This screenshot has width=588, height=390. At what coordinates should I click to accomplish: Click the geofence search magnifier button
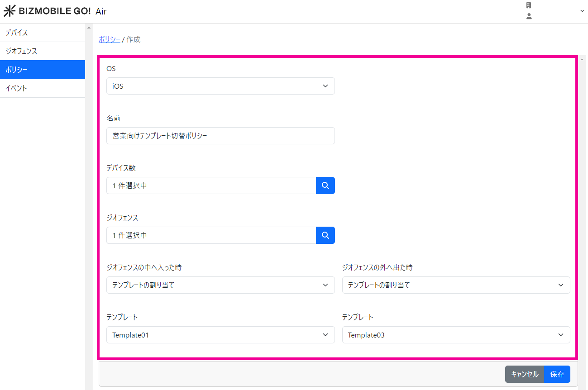[325, 235]
